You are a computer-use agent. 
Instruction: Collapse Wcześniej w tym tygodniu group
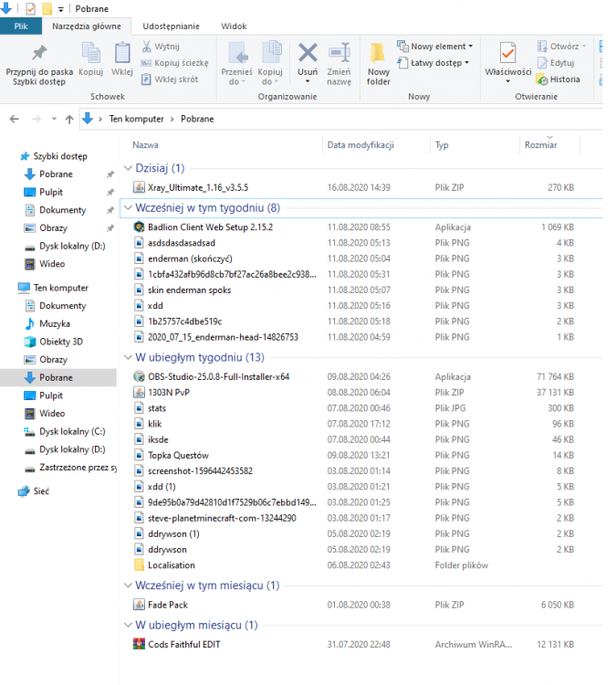click(x=128, y=208)
